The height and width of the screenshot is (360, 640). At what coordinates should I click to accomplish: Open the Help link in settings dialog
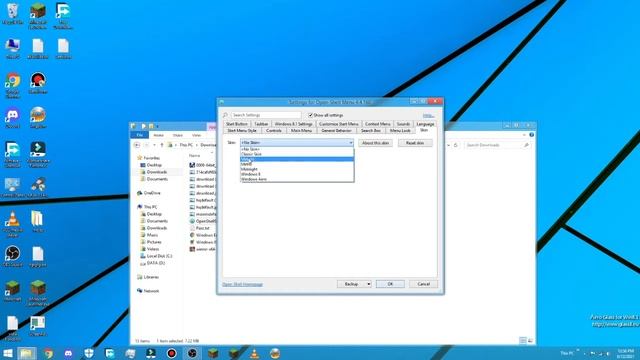pos(428,116)
